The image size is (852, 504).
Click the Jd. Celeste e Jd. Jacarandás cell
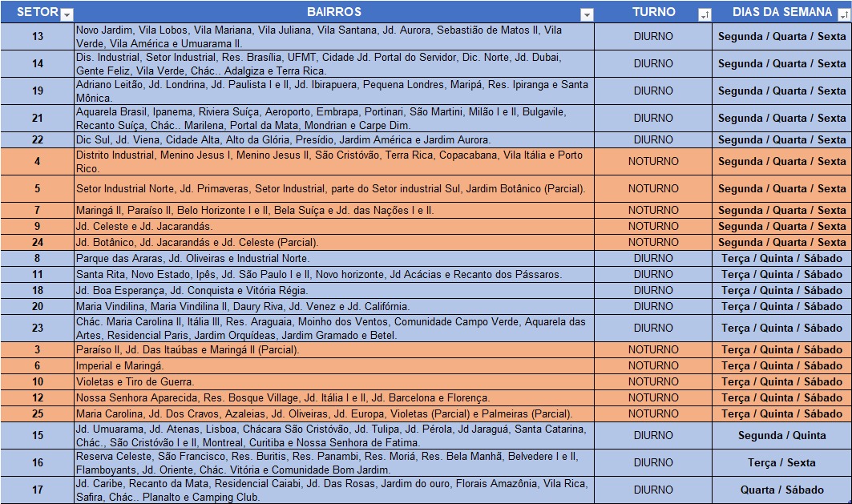coord(333,227)
